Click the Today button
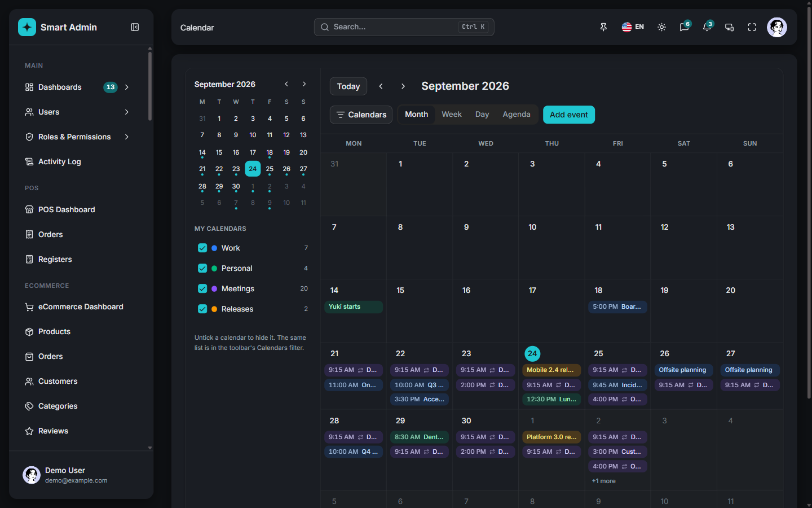Image resolution: width=812 pixels, height=508 pixels. [x=348, y=86]
